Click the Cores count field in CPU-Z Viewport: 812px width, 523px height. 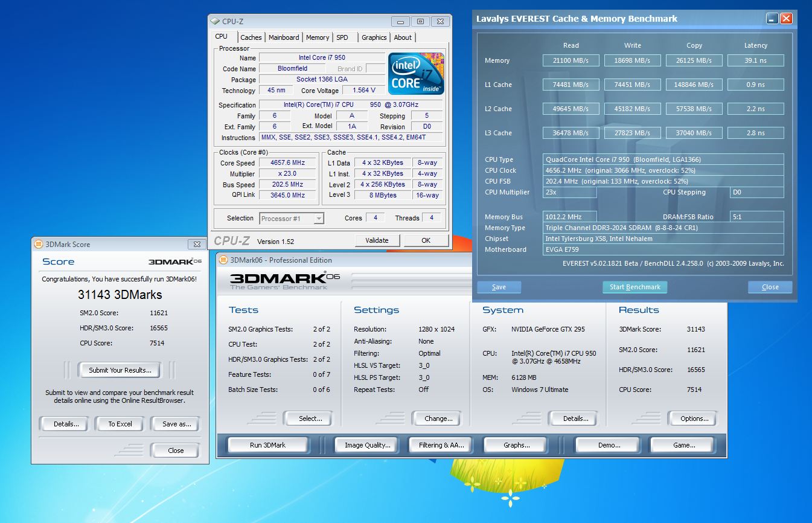click(x=376, y=218)
